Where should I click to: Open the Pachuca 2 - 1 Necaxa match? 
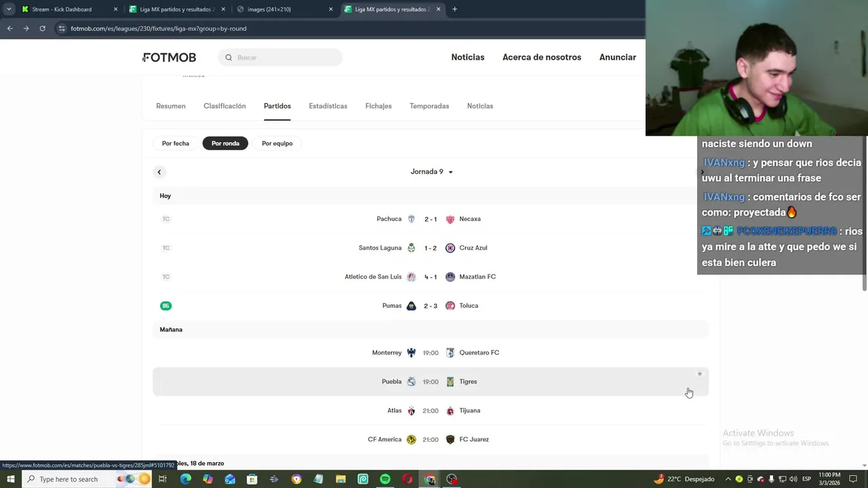coord(431,219)
